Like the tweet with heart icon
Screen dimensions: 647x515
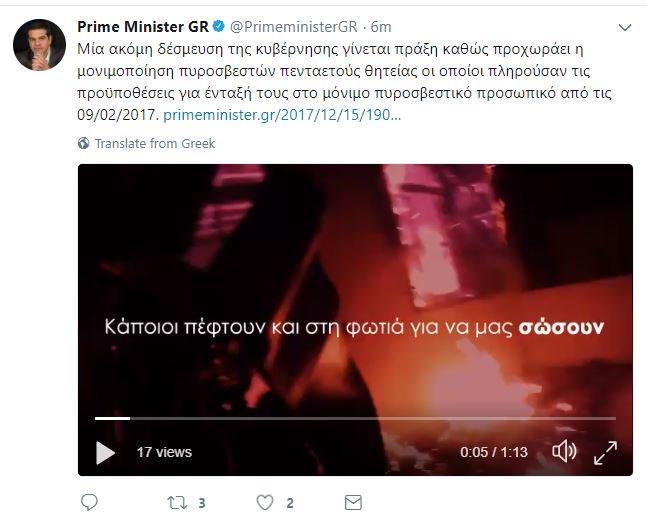click(264, 503)
